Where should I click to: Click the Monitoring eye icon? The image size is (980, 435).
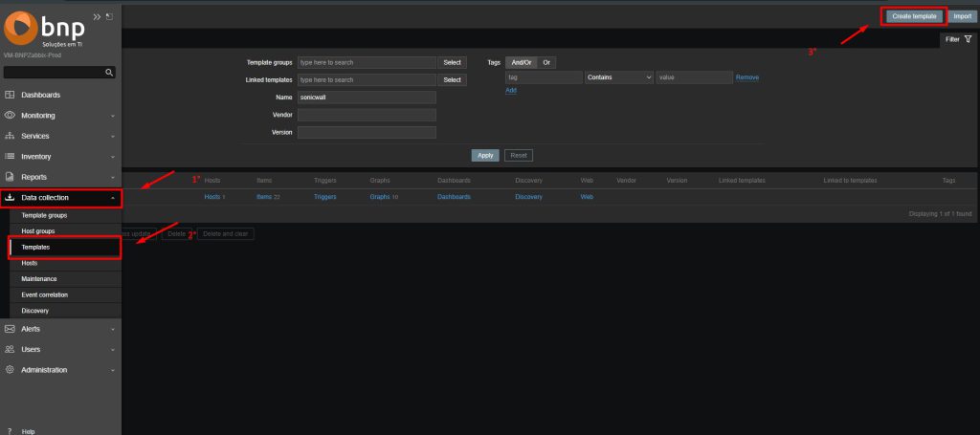coord(10,116)
